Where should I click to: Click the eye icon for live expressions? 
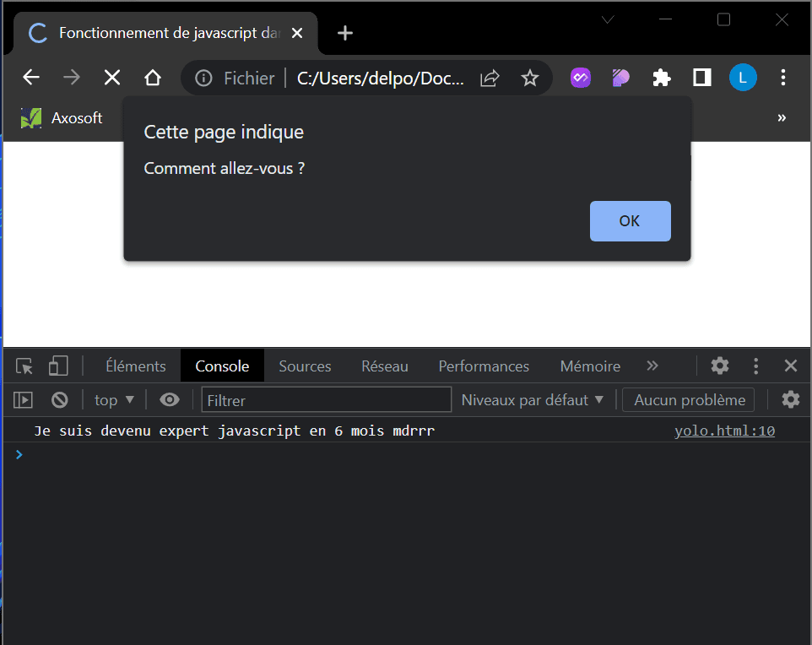click(170, 400)
